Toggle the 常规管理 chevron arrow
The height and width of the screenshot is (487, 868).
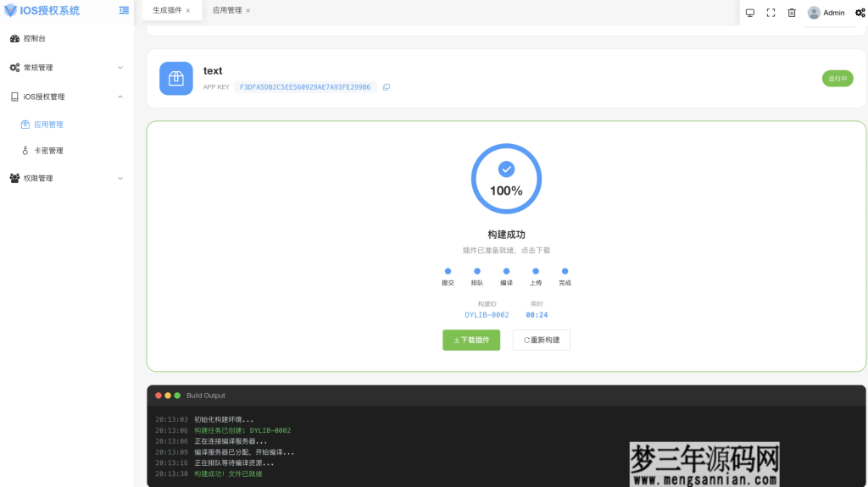click(x=120, y=68)
